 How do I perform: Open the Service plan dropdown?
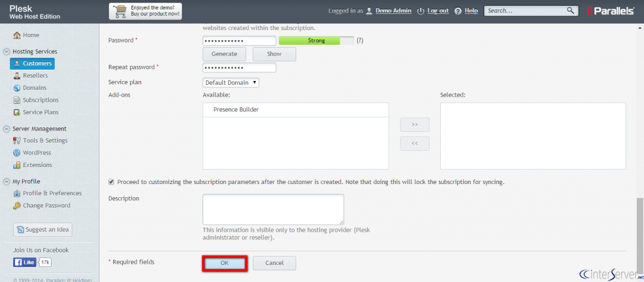point(231,83)
